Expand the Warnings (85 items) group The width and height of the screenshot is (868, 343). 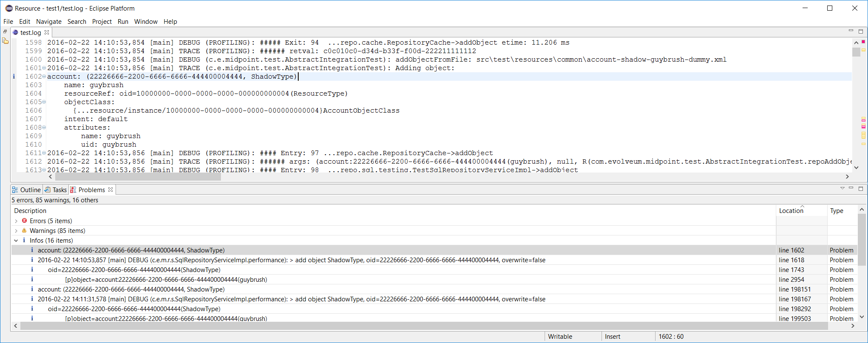click(x=16, y=231)
